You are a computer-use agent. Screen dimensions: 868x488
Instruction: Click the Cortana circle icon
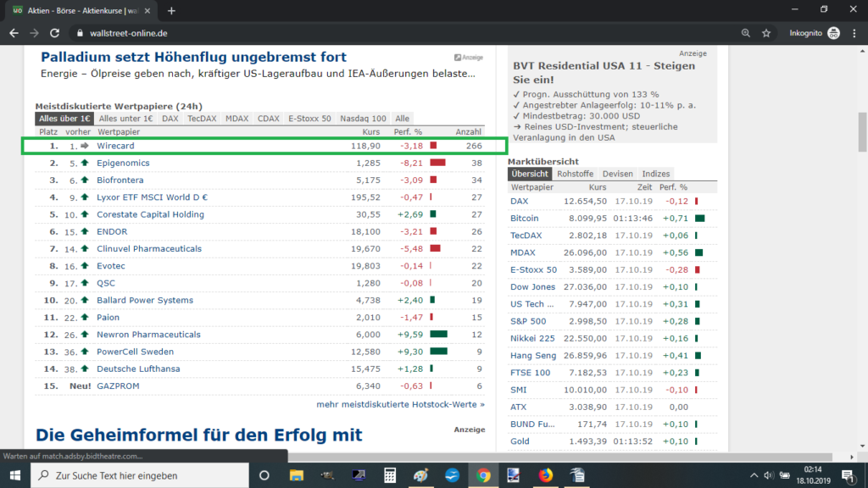(x=264, y=475)
